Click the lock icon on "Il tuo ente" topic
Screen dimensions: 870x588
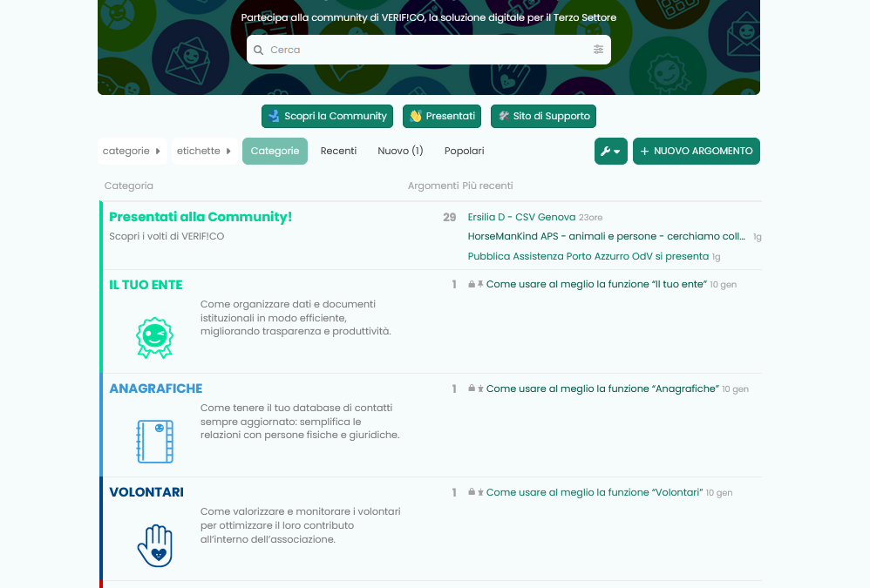click(x=472, y=284)
